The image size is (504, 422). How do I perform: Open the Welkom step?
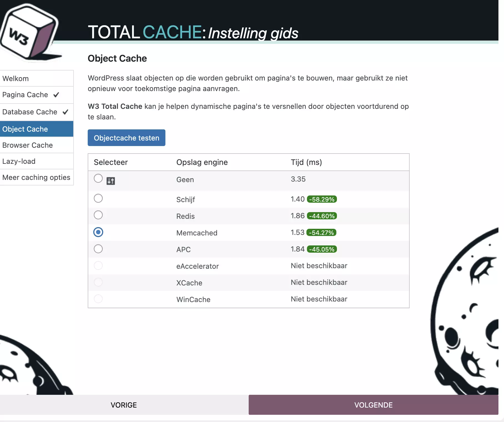click(37, 79)
